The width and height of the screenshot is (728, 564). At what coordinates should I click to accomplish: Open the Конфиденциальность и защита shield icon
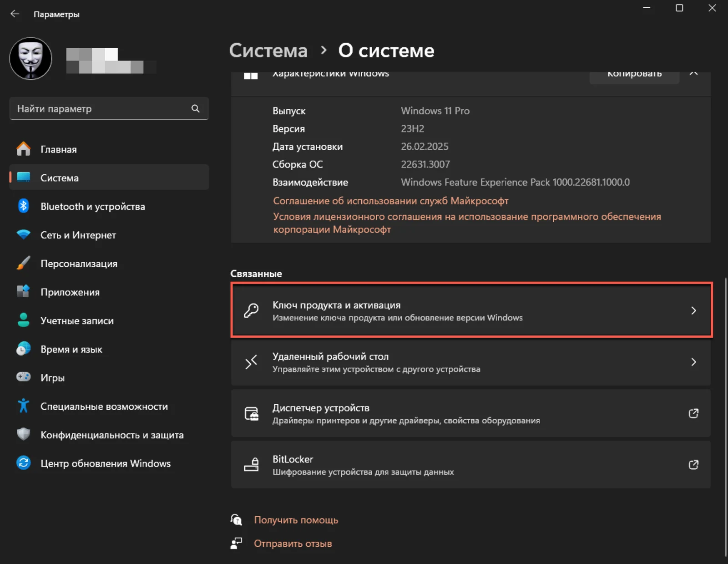tap(24, 434)
